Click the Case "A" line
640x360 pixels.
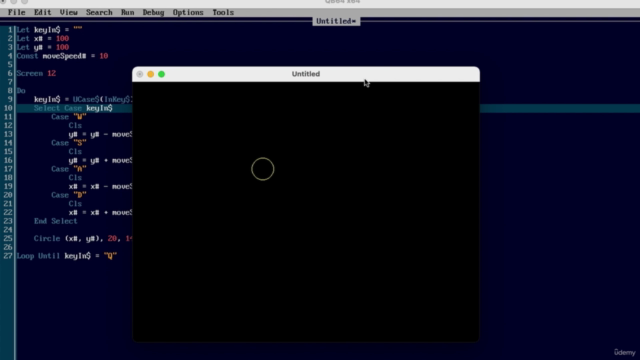[69, 169]
